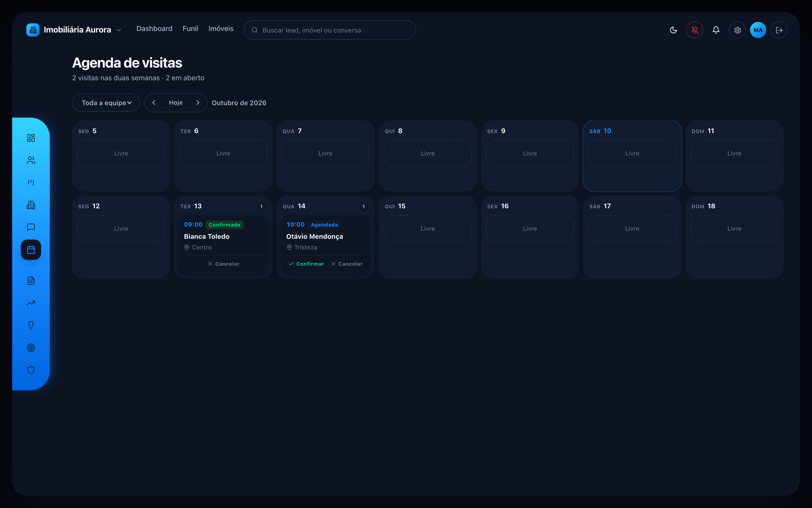812x508 pixels.
Task: Click the Livre slot on Sáb 10
Action: tap(632, 153)
